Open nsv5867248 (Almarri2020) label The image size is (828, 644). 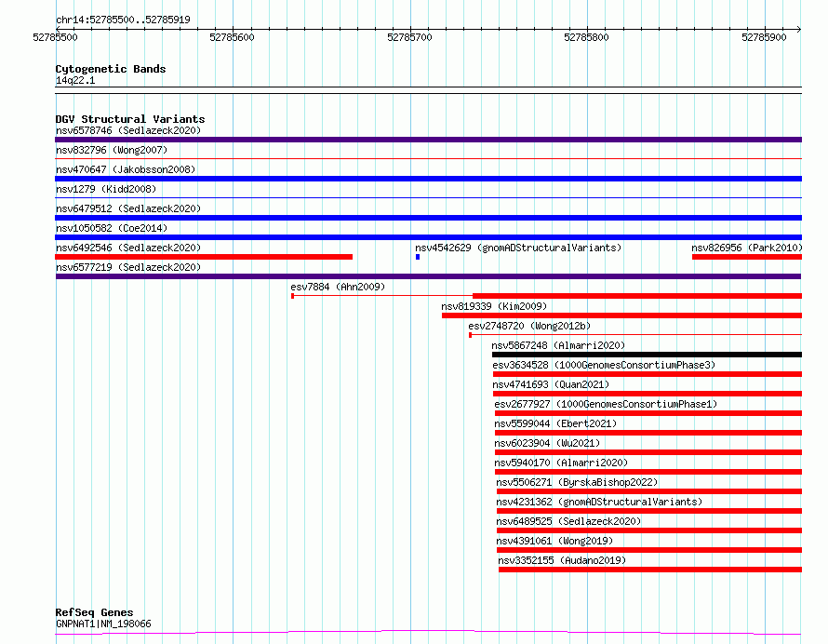click(x=558, y=345)
